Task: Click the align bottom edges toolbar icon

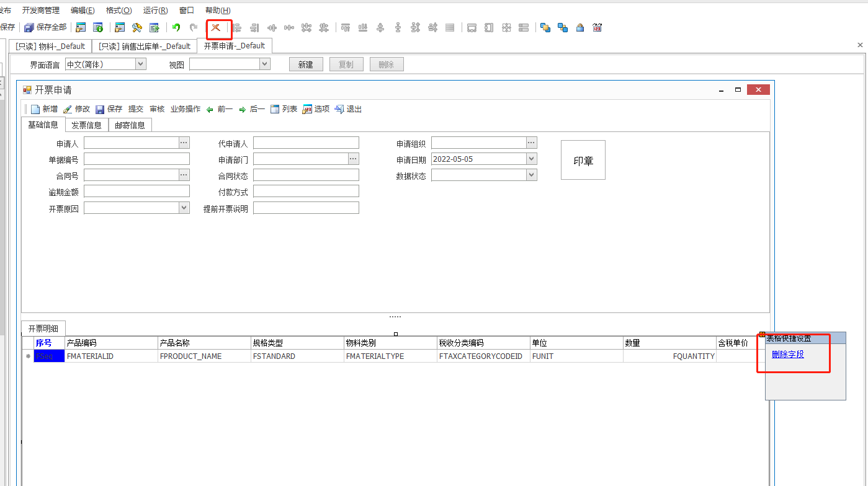Action: pos(363,27)
